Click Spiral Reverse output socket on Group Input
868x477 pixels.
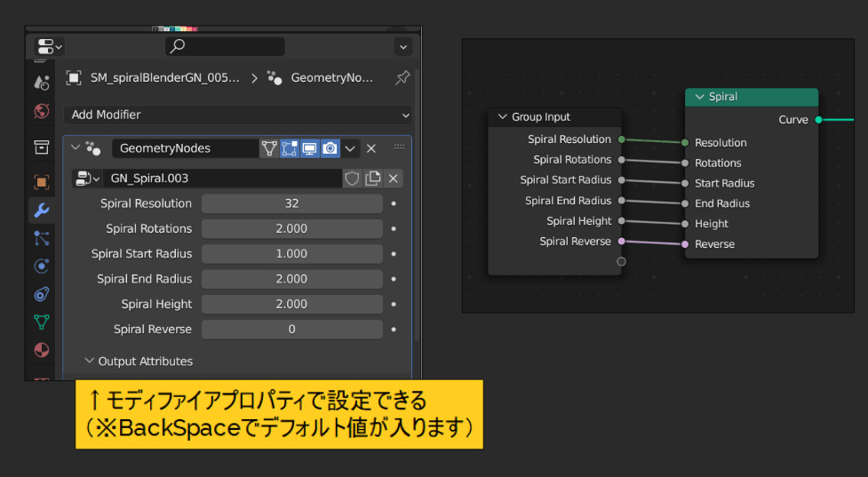pos(621,242)
